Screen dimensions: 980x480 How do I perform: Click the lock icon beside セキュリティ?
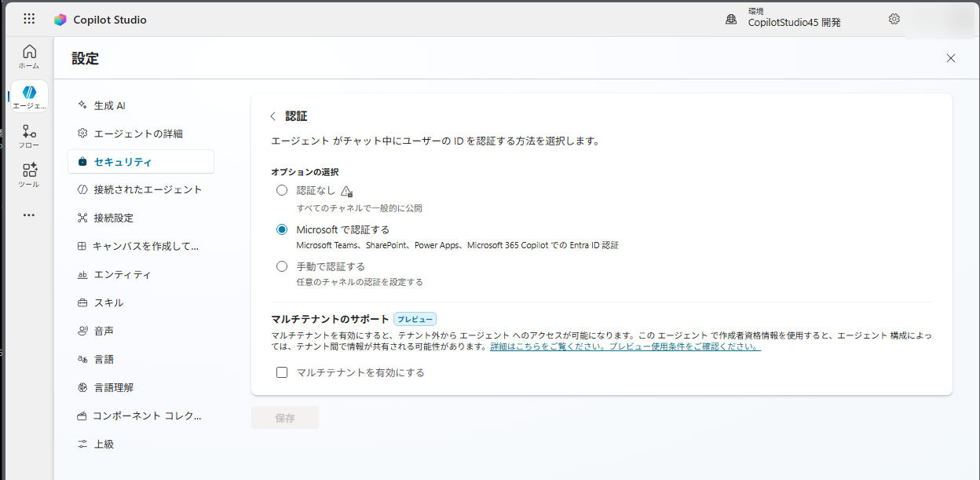(82, 162)
